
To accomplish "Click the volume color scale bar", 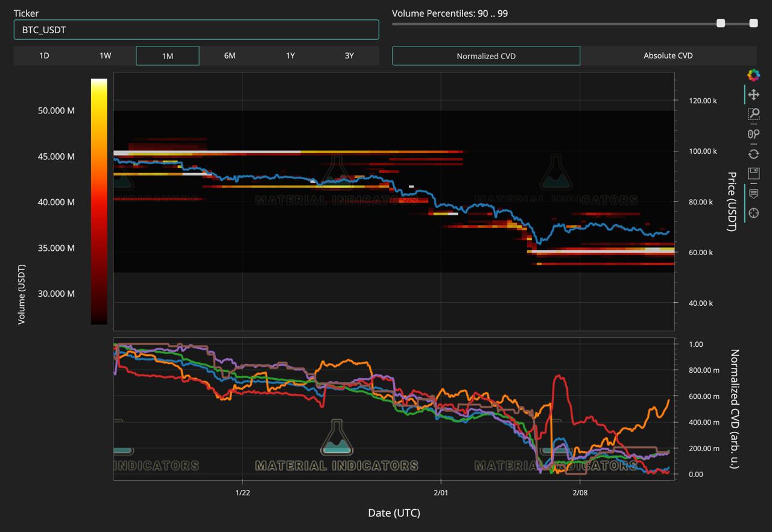I will (x=99, y=201).
